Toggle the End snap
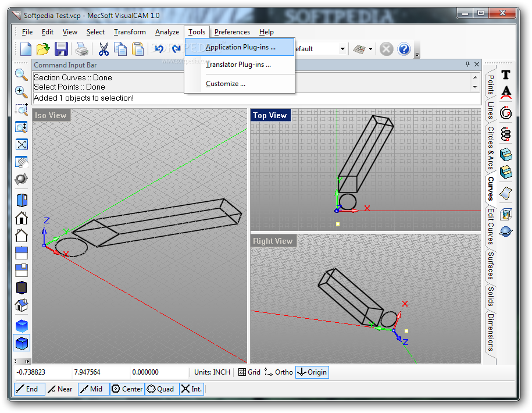532x413 pixels. [x=29, y=389]
